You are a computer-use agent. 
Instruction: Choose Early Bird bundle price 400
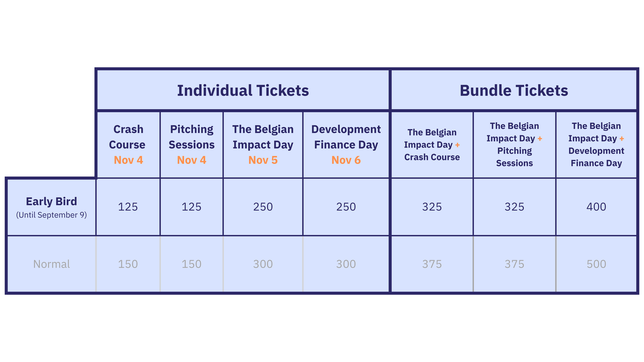pyautogui.click(x=596, y=207)
